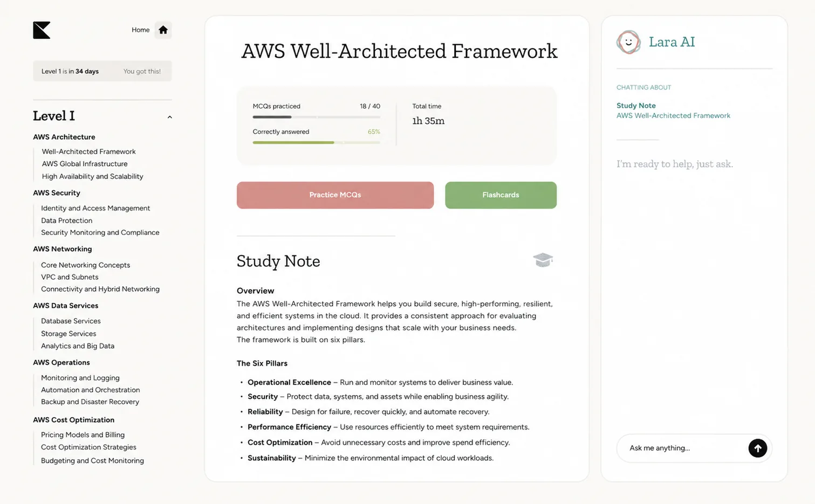Image resolution: width=815 pixels, height=504 pixels.
Task: Open the Flashcards button
Action: 501,195
